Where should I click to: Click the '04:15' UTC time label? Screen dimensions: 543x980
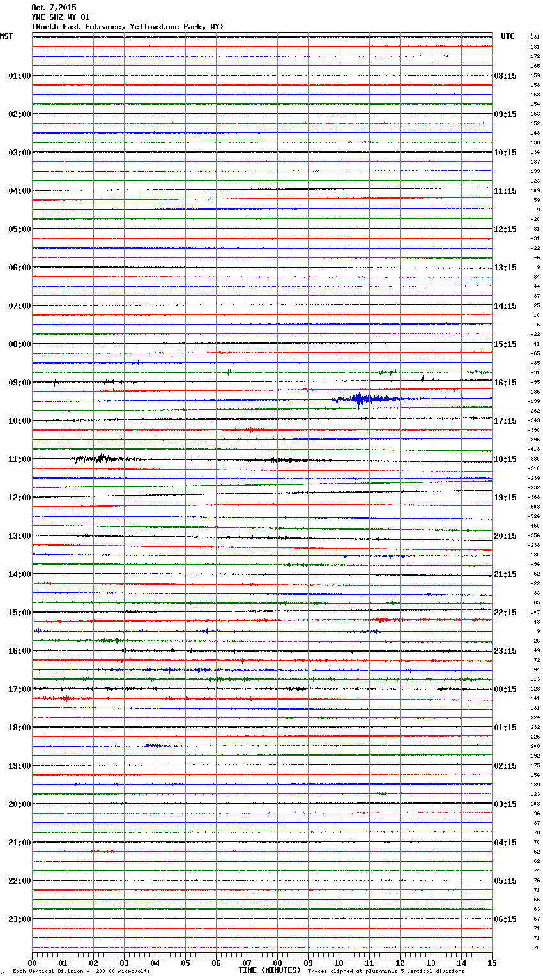click(505, 843)
